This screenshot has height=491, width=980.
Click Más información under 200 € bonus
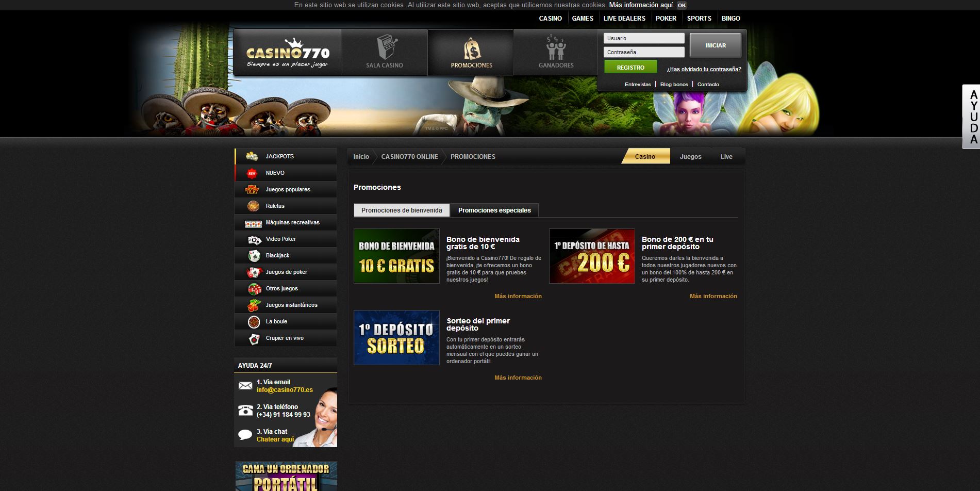coord(713,296)
